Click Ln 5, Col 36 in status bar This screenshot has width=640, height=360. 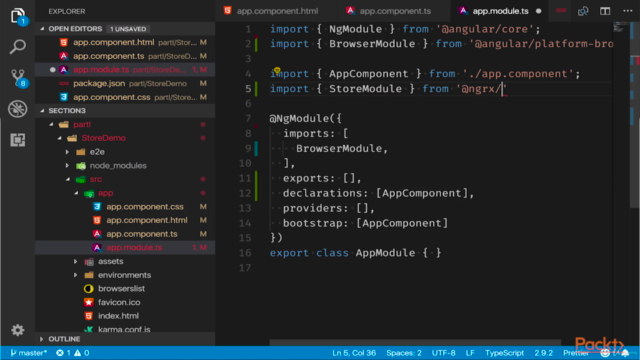click(x=354, y=353)
